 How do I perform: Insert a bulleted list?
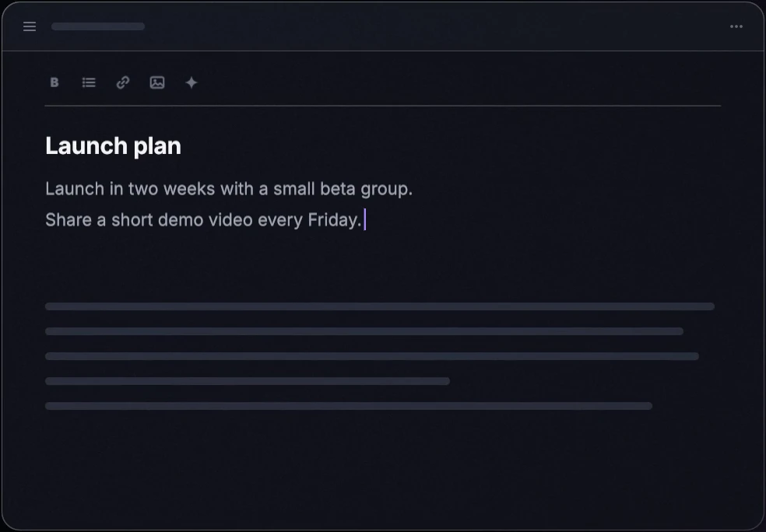(89, 82)
